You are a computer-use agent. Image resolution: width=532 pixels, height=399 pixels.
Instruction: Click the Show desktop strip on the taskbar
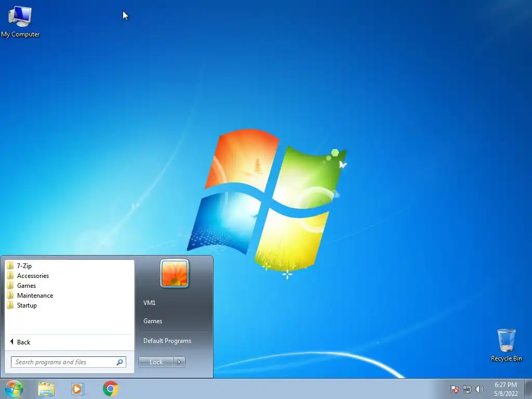(528, 389)
